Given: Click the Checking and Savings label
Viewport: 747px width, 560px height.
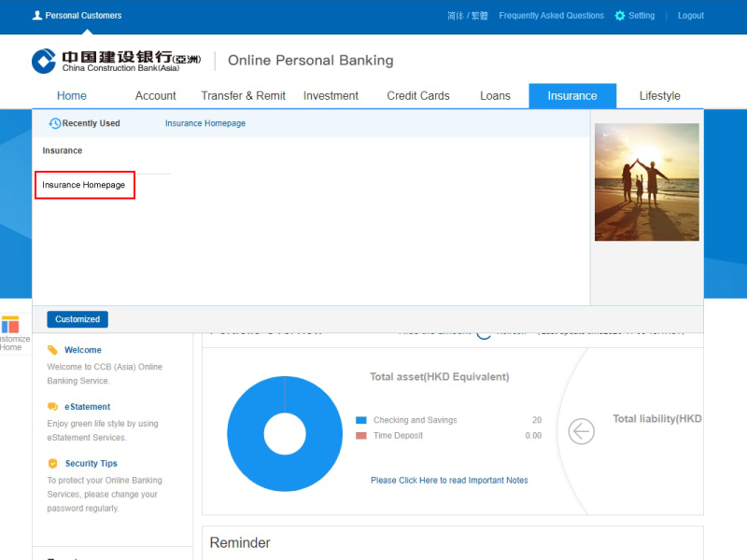Looking at the screenshot, I should pyautogui.click(x=415, y=420).
